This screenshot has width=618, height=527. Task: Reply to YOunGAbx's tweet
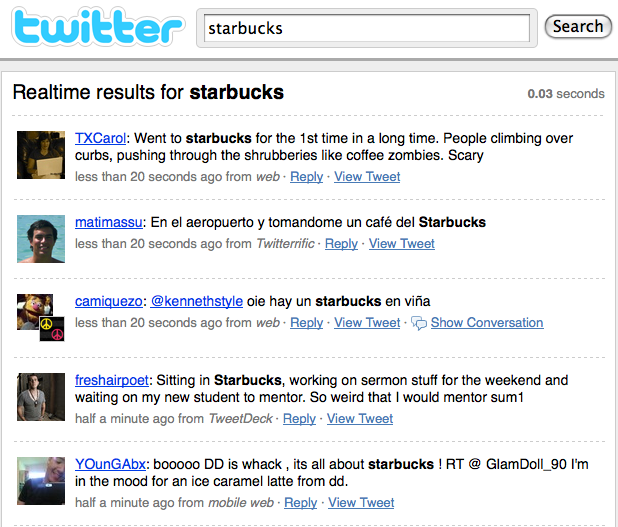tap(301, 503)
